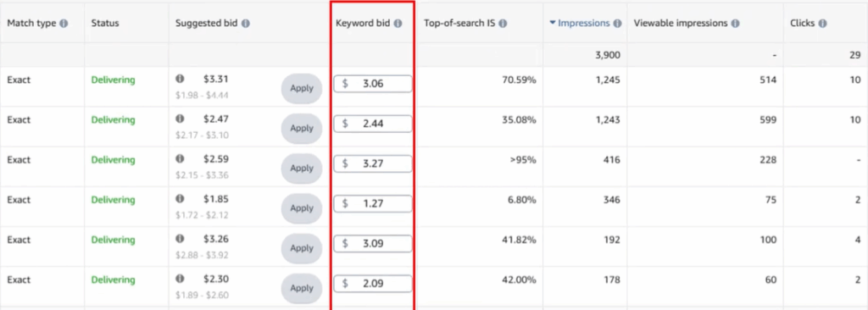Click the 514 viewable impressions cell
Screen dimensions: 868x310
[x=768, y=80]
